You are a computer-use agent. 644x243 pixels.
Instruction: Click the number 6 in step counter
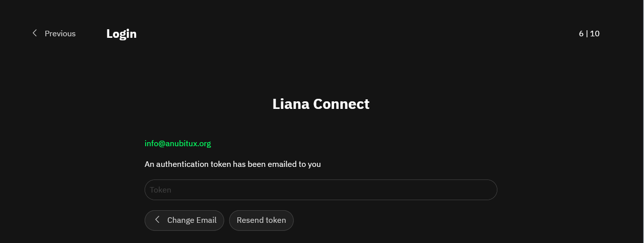pos(581,34)
